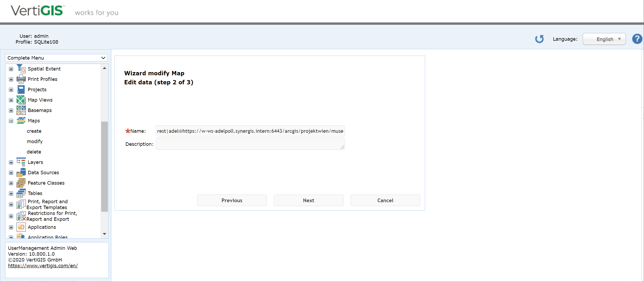Expand the Projects node
The height and width of the screenshot is (282, 644).
pyautogui.click(x=11, y=90)
